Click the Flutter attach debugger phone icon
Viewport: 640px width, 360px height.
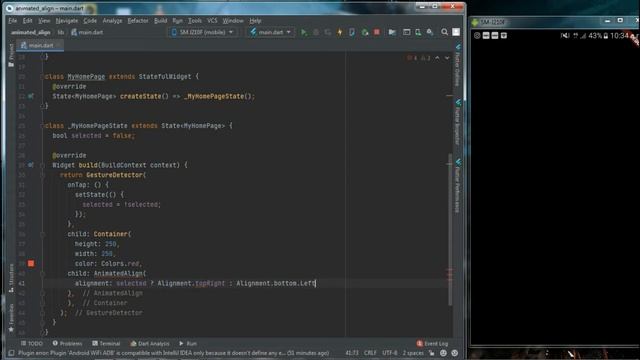click(x=352, y=32)
